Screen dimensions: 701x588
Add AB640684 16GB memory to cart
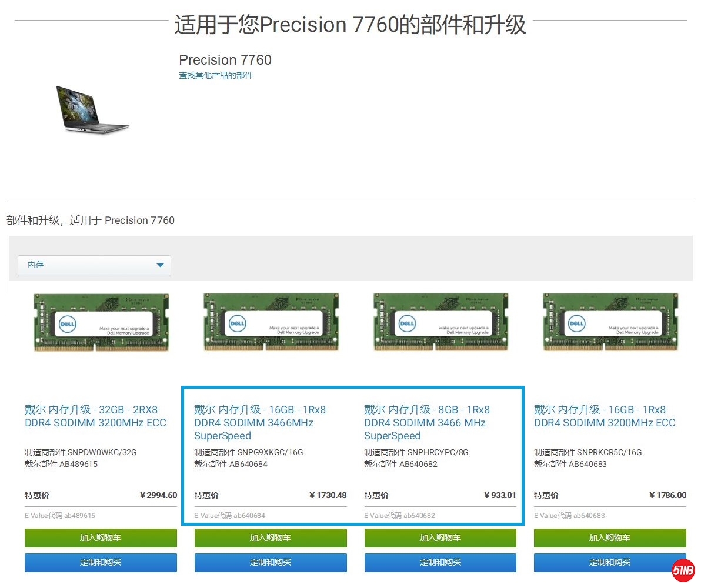(271, 537)
